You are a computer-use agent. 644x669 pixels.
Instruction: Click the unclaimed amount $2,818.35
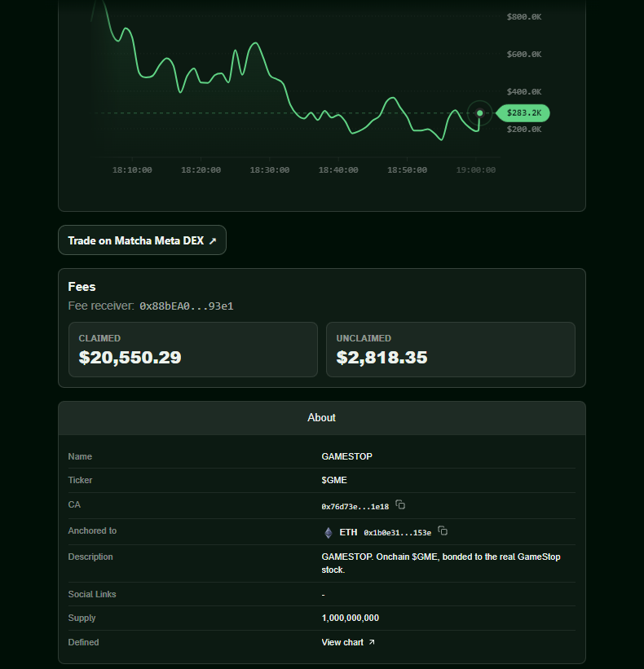tap(382, 358)
